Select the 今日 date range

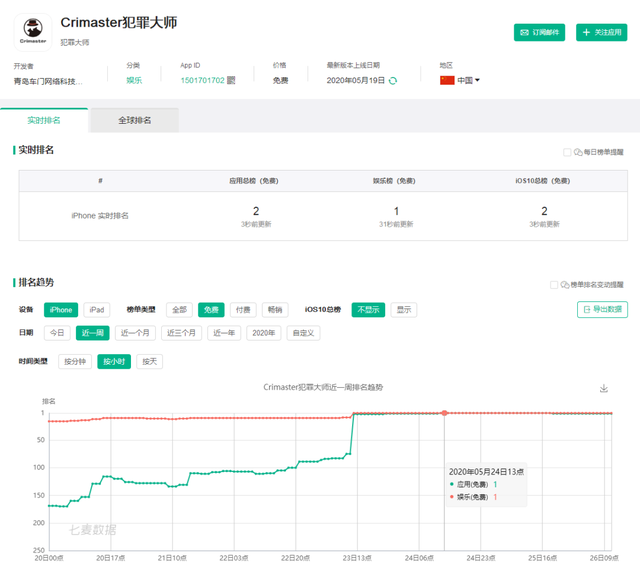point(57,333)
